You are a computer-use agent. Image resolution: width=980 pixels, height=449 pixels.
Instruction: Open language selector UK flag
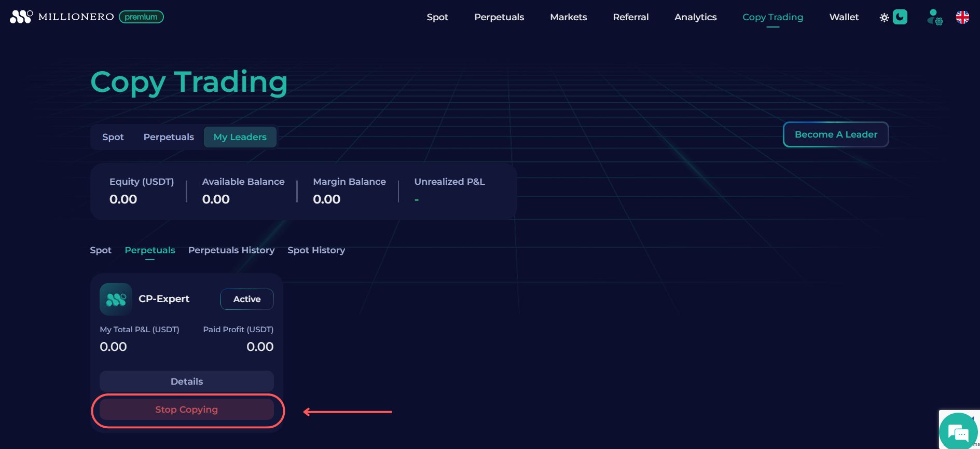[x=962, y=17]
